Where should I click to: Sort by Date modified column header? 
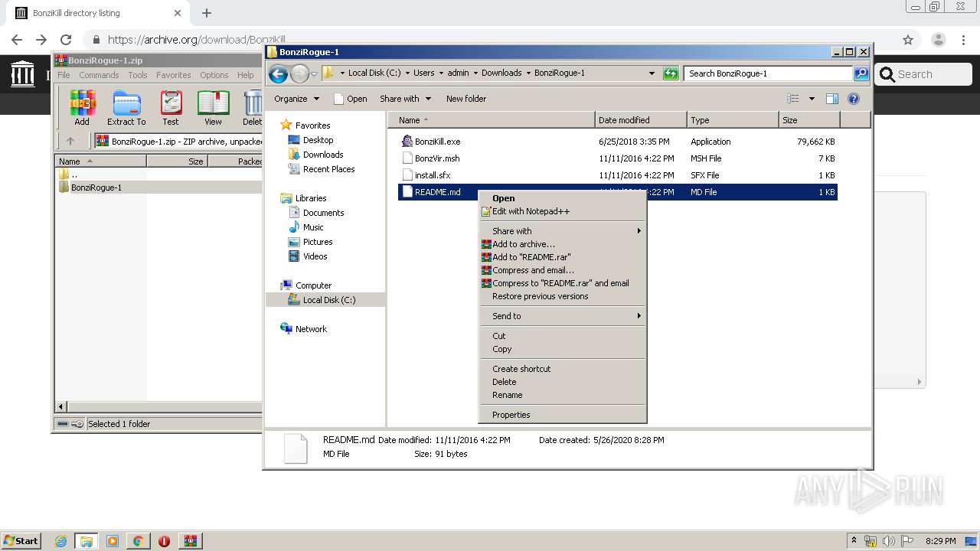click(641, 120)
